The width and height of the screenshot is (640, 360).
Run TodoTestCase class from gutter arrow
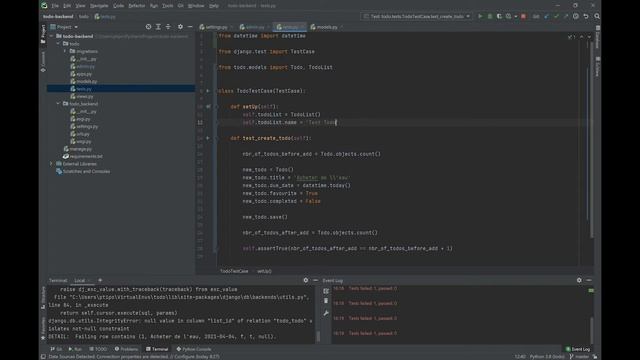208,91
